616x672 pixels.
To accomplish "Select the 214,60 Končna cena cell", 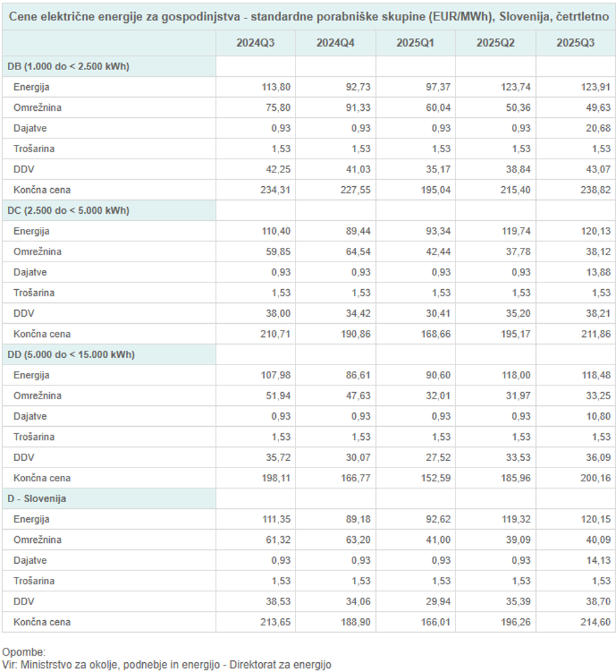I will coord(581,622).
